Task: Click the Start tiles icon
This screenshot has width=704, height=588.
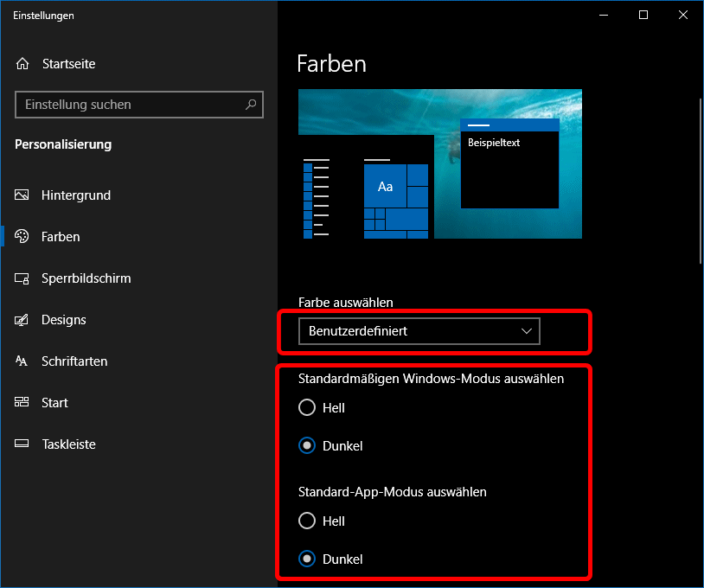Action: (22, 403)
